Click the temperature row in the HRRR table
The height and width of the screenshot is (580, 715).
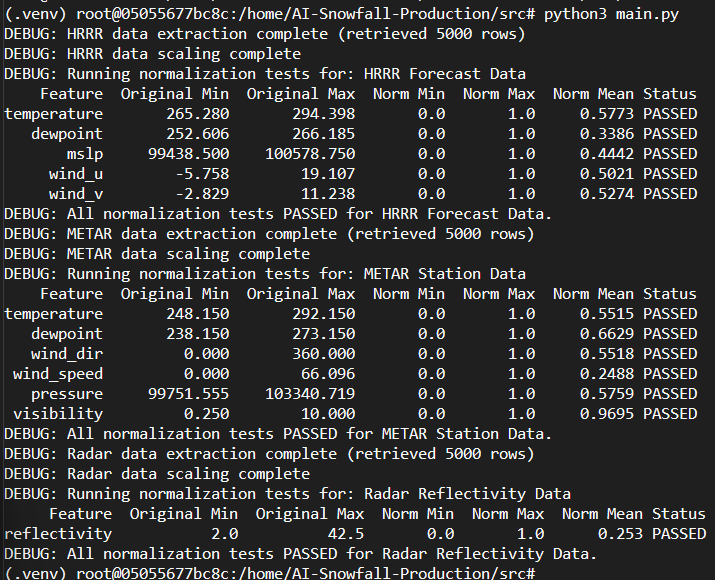coord(351,114)
